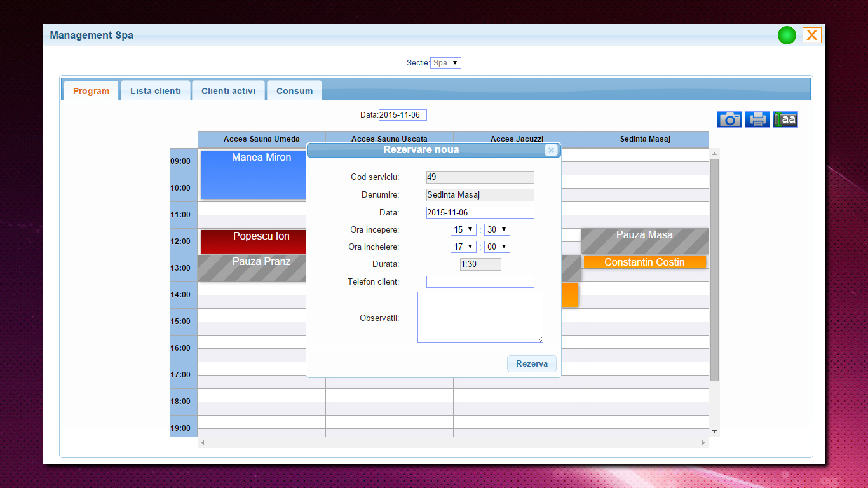
Task: Open the Ora incheiere hour dropdown
Action: pos(463,247)
